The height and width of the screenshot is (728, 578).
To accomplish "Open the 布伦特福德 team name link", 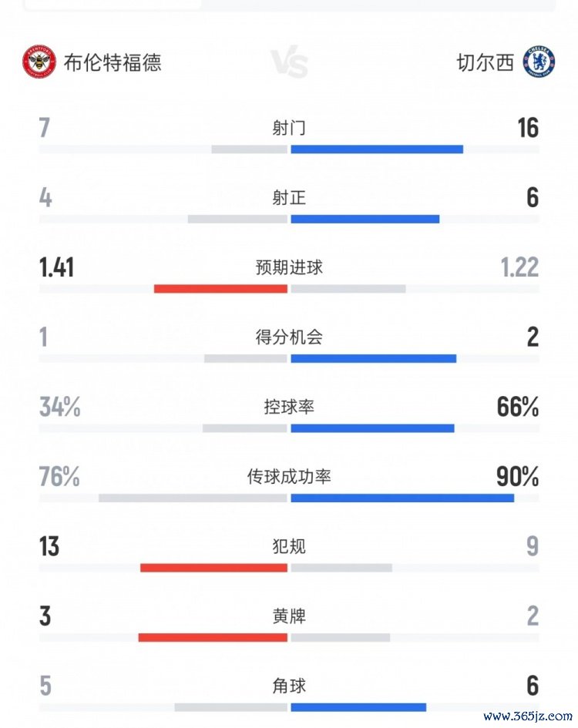I will 113,62.
